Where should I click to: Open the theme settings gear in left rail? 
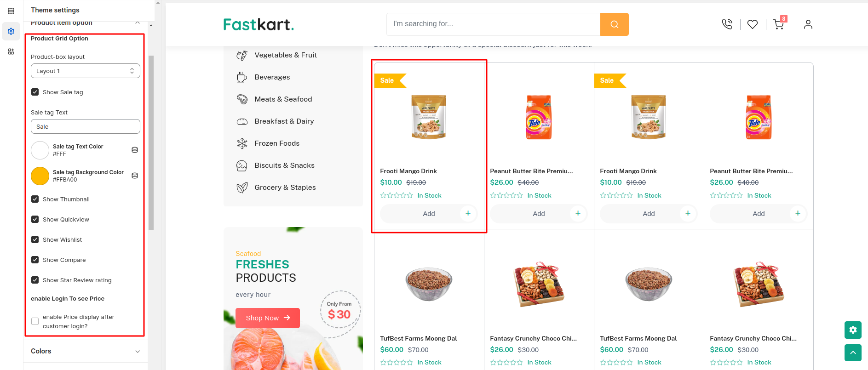click(x=11, y=31)
